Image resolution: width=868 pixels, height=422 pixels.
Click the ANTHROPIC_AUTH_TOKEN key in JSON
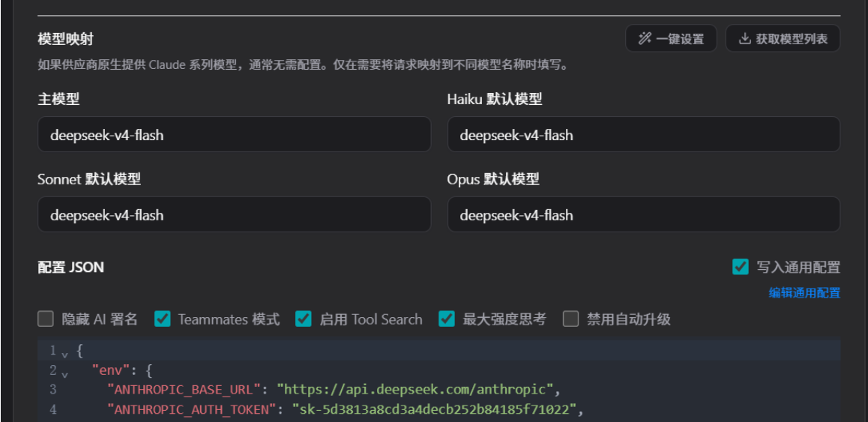point(191,409)
